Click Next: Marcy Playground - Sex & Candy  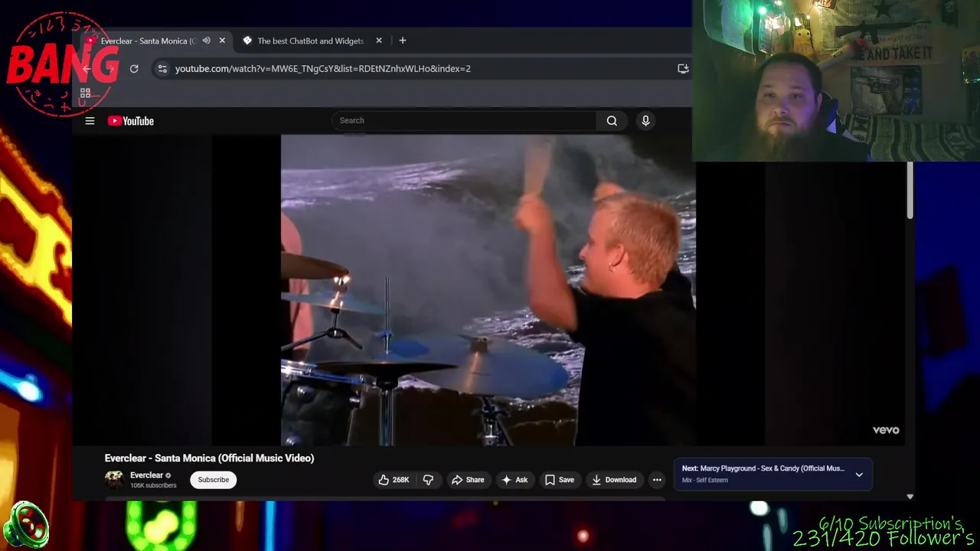click(x=763, y=468)
